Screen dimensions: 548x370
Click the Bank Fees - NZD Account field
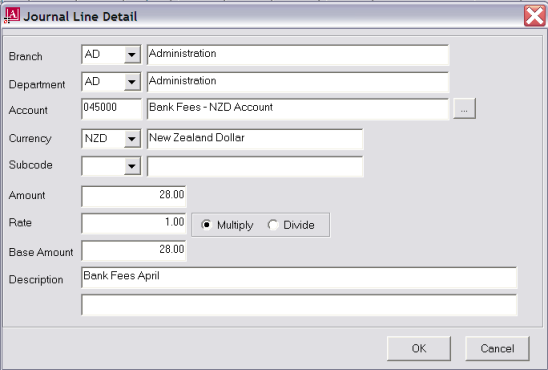(x=298, y=109)
